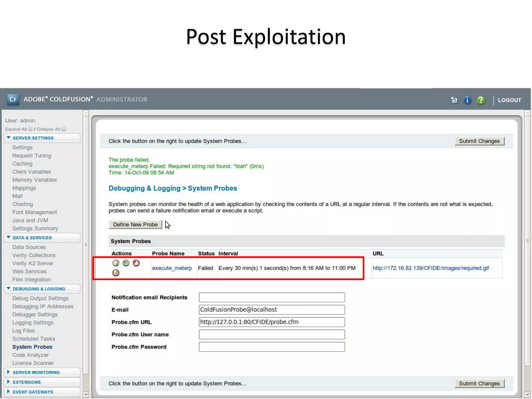Viewport: 532px width, 399px height.
Task: Open Scheduled Tasks page
Action: point(34,339)
